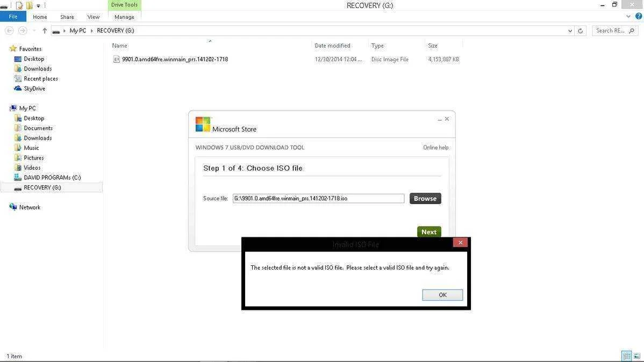The image size is (644, 362).
Task: Go forward with the navigation forward arrow
Action: [23, 31]
